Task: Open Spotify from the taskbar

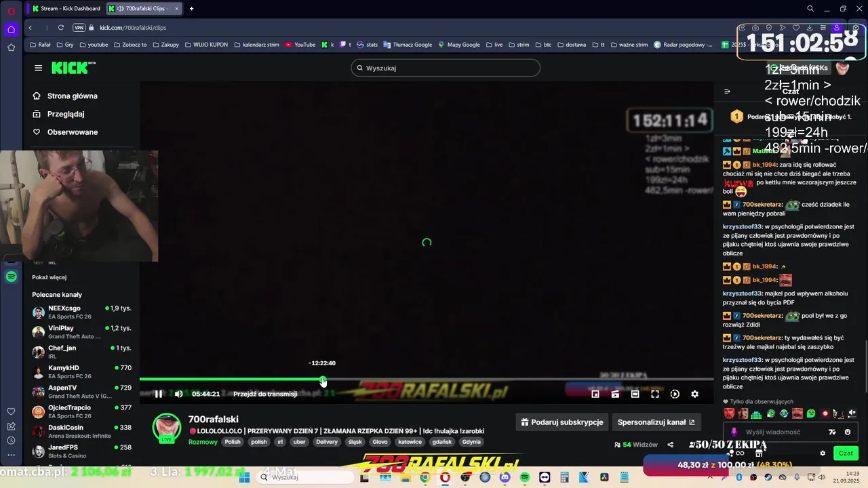Action: point(525,477)
